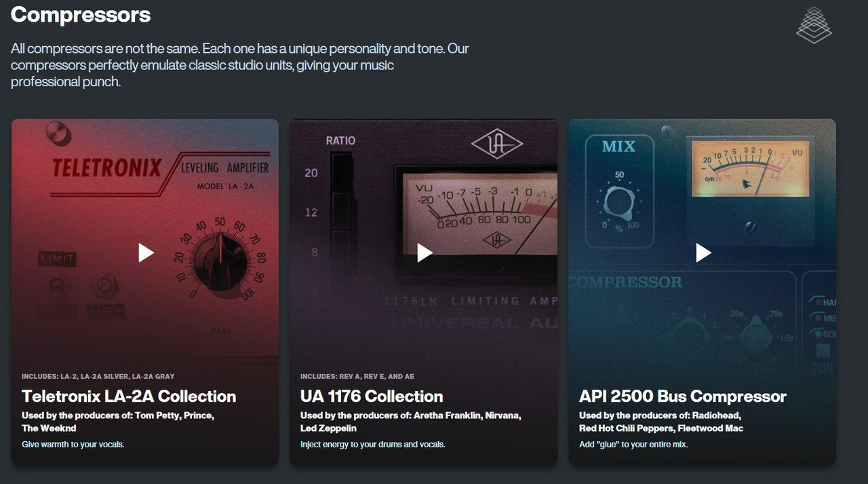Click the Aretha Franklin, Nirvana producers line
The image size is (868, 484).
pyautogui.click(x=411, y=422)
